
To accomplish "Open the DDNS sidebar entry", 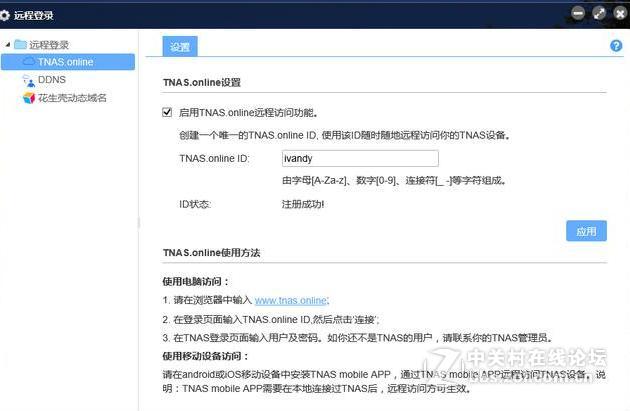I will tap(52, 80).
